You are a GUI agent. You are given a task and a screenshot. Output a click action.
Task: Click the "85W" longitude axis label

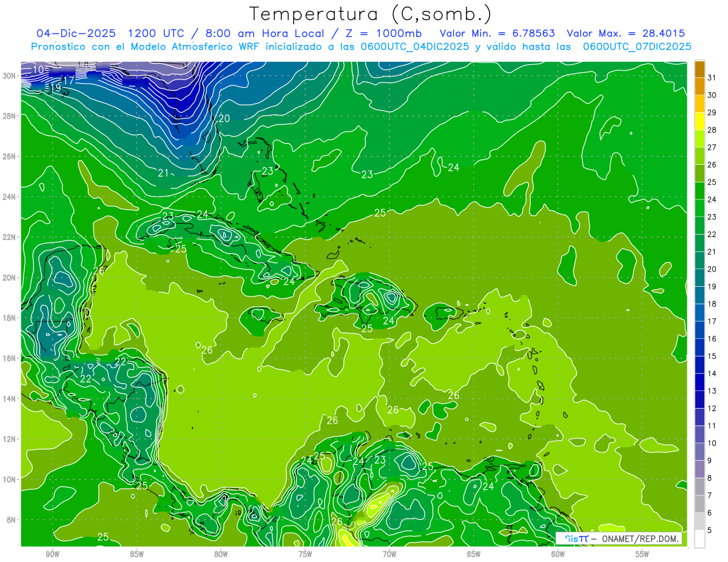click(x=136, y=554)
